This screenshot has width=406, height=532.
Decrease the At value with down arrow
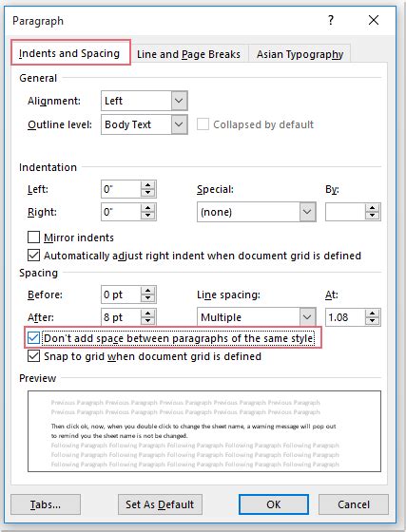click(x=373, y=321)
